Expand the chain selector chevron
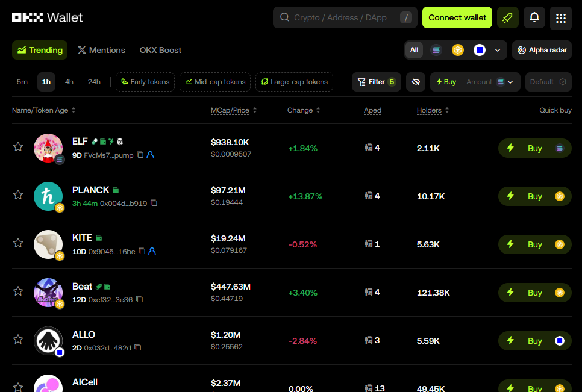 click(498, 50)
